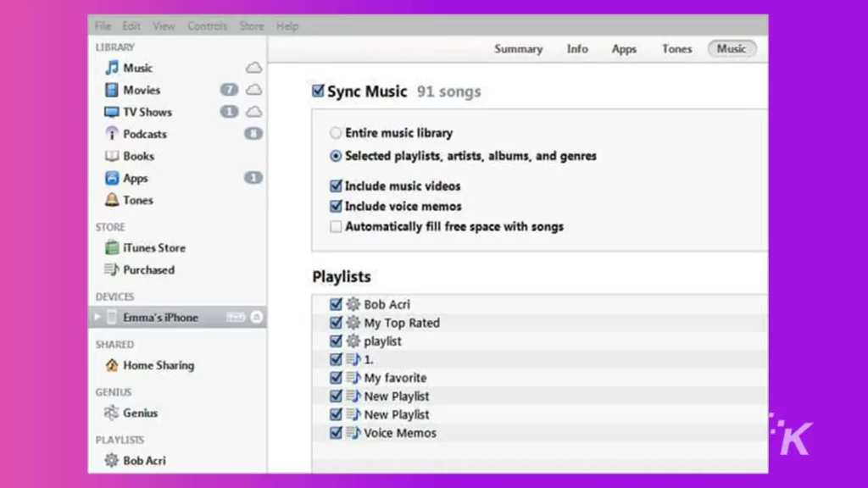Click the Movies count badge 7
Viewport: 868px width, 488px height.
229,90
